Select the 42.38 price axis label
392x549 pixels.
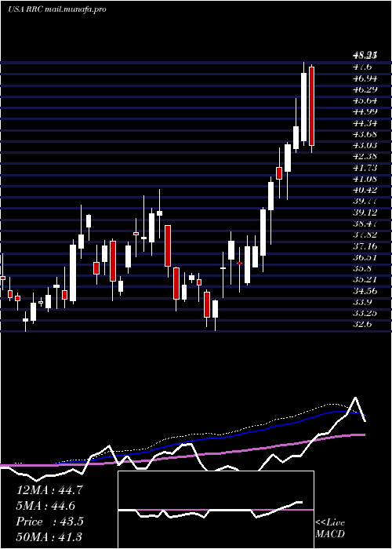point(365,157)
